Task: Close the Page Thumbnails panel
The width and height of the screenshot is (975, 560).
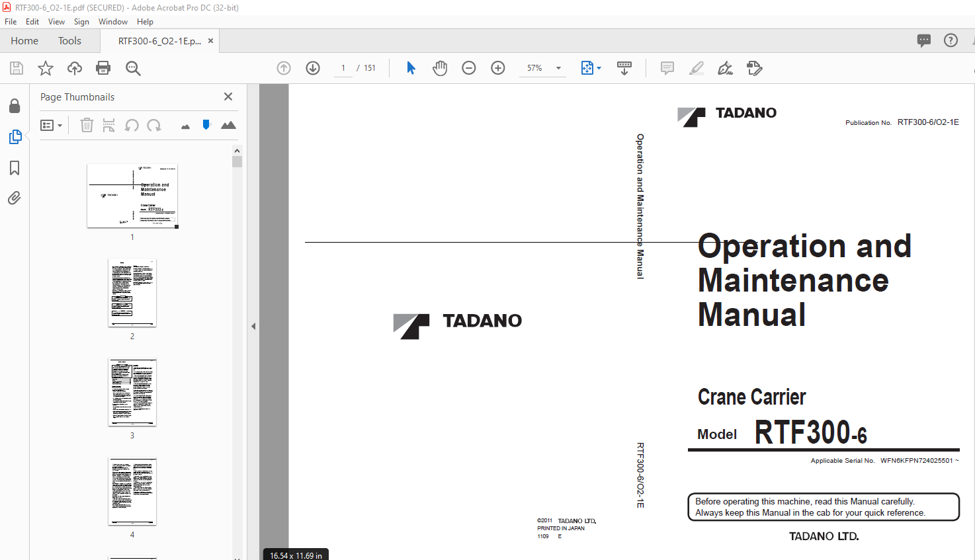Action: coord(228,97)
